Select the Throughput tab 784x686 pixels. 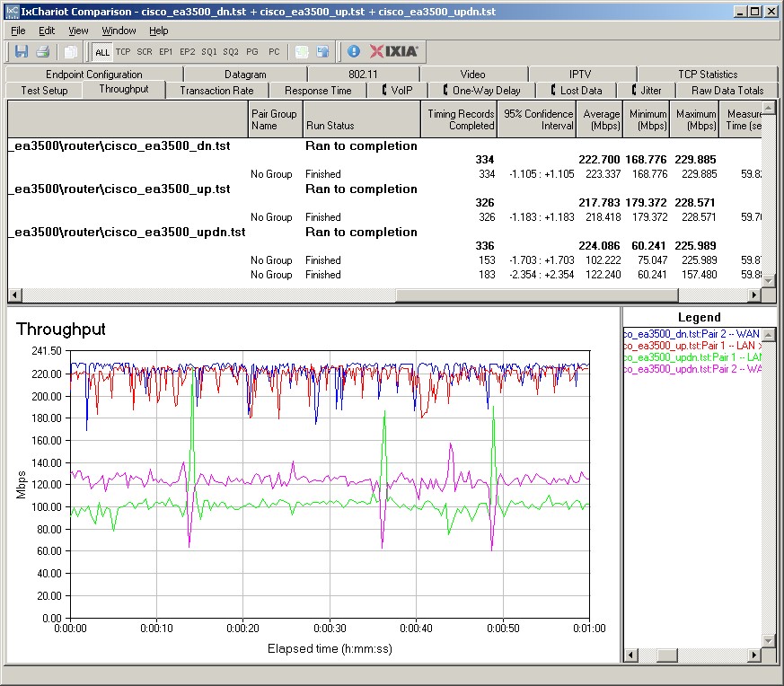(x=124, y=89)
